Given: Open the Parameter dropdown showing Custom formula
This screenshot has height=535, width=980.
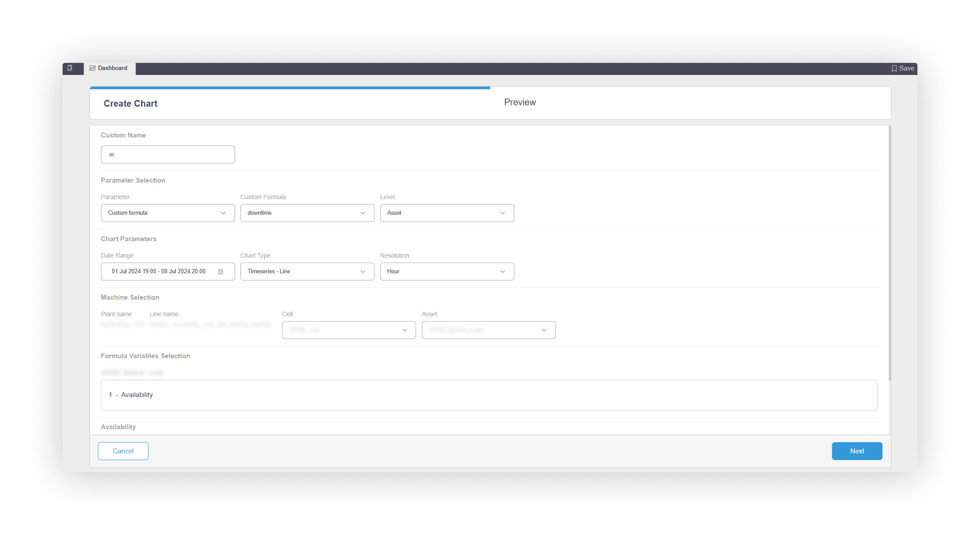Looking at the screenshot, I should 168,213.
